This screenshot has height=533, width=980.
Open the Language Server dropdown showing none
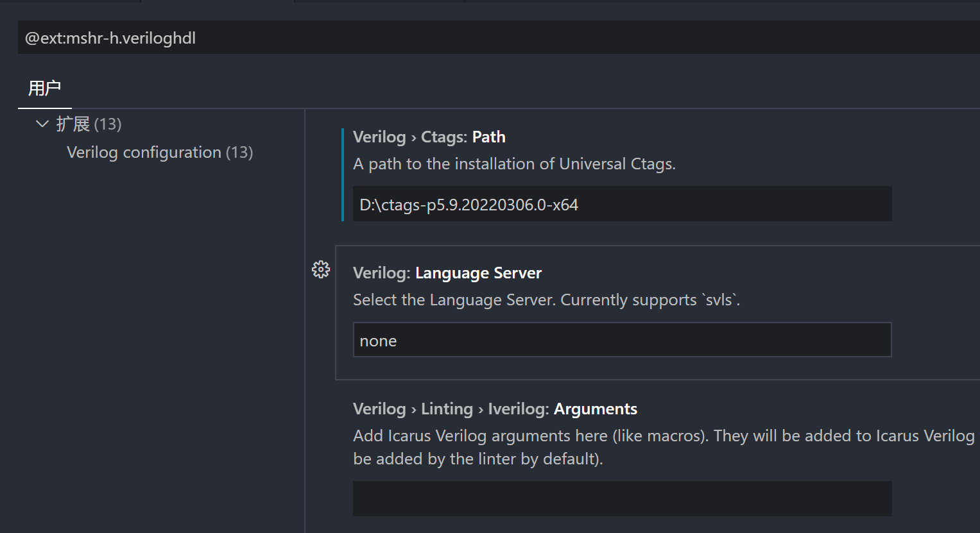click(x=621, y=340)
